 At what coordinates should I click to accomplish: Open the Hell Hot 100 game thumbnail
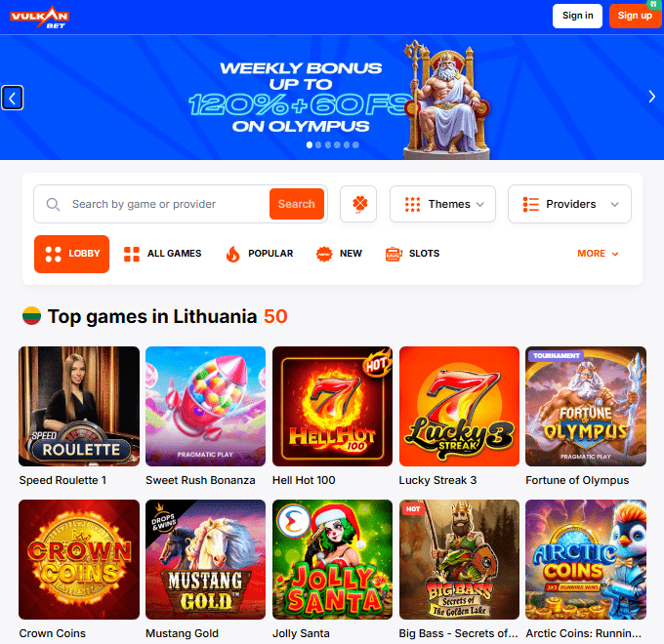pos(332,406)
